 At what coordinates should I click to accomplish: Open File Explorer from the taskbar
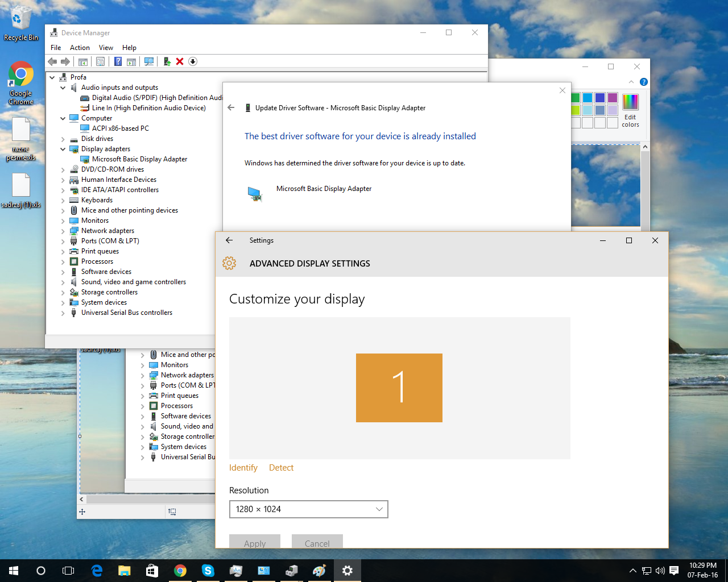[124, 571]
